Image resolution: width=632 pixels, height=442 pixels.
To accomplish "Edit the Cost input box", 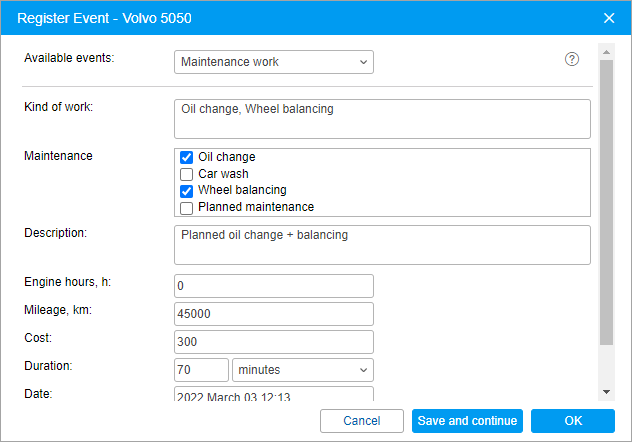I will pos(273,342).
